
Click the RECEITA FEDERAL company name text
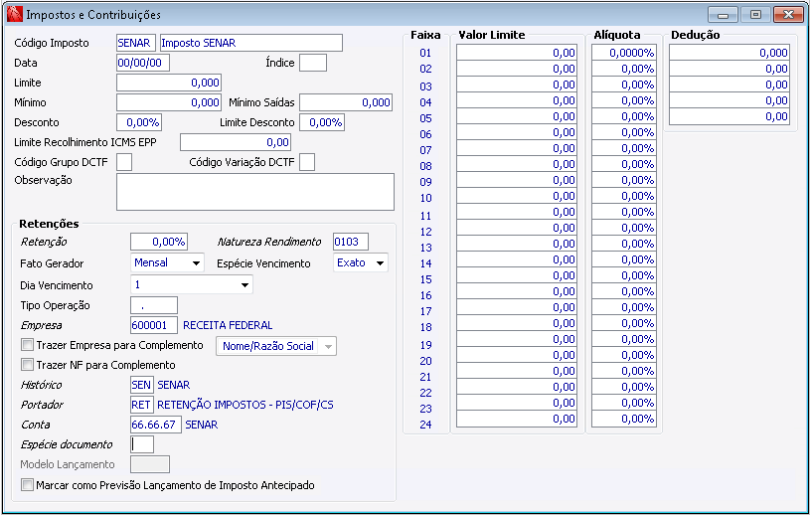pyautogui.click(x=228, y=325)
